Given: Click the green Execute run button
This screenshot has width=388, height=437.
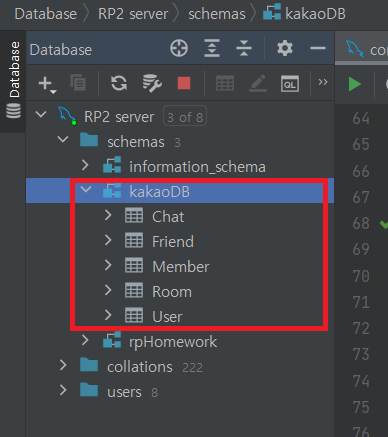Looking at the screenshot, I should 355,84.
